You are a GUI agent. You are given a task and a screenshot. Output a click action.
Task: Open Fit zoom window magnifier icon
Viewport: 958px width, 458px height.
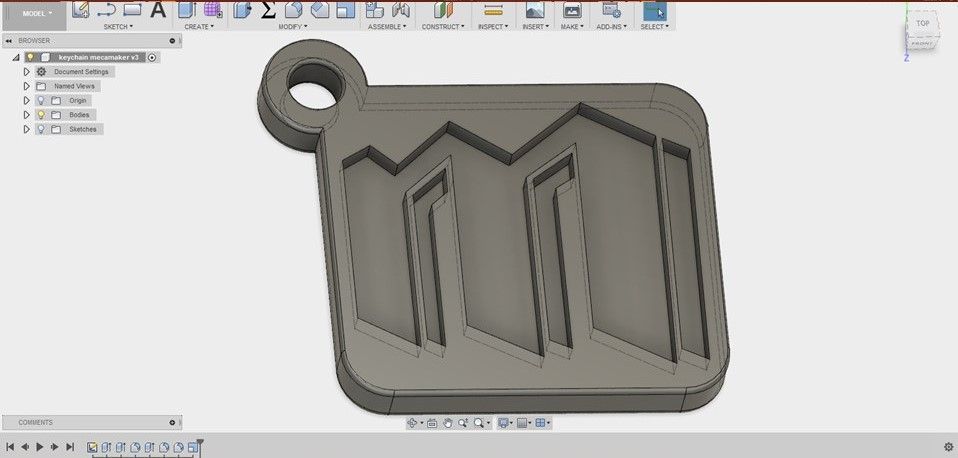point(478,423)
